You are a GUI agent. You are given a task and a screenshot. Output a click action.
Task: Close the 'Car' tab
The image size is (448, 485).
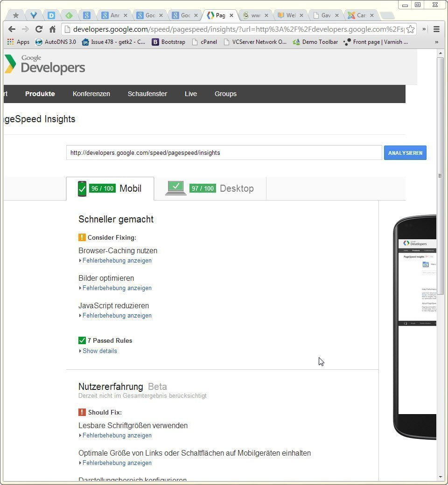(x=372, y=15)
